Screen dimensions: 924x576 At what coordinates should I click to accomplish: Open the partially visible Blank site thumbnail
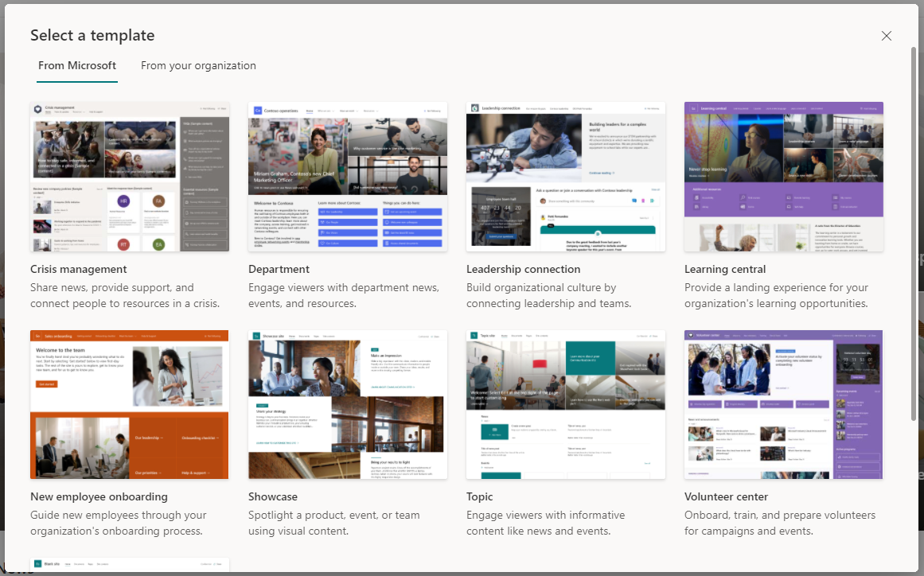(x=130, y=565)
